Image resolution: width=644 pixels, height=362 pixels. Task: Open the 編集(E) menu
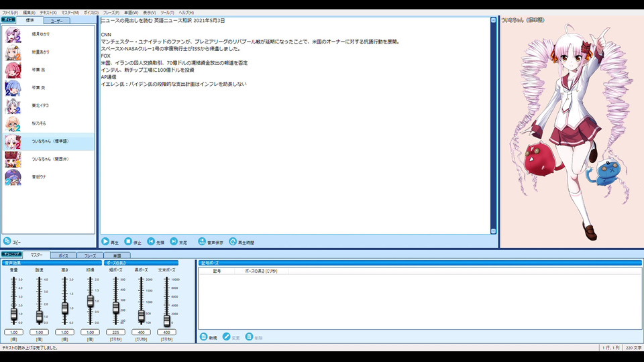(x=29, y=13)
